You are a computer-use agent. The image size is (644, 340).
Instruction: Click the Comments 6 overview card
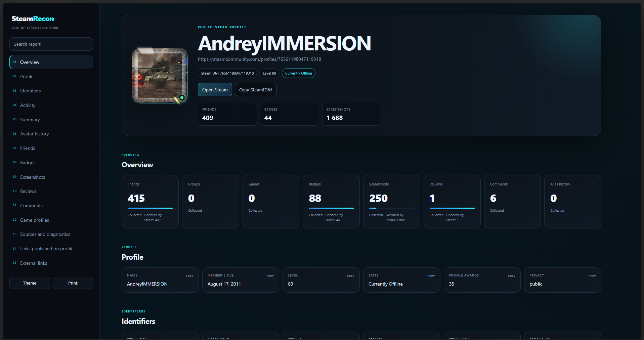coord(512,202)
